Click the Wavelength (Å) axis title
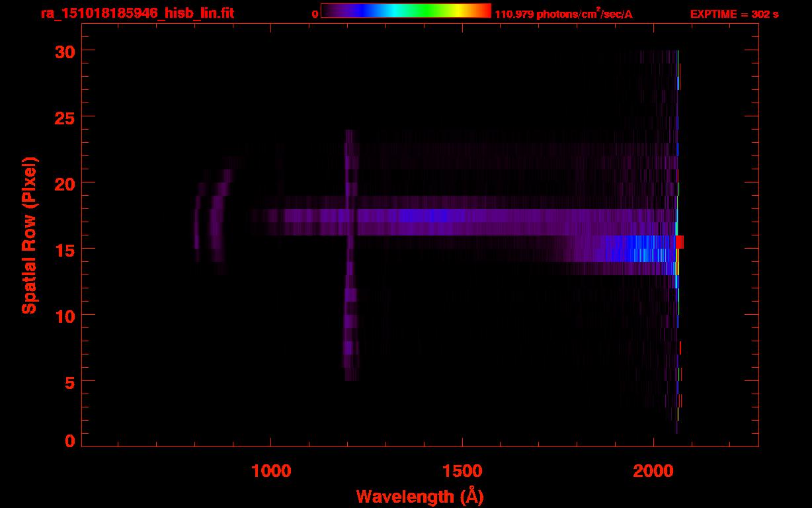Screen dimensions: 812x508 coord(420,495)
